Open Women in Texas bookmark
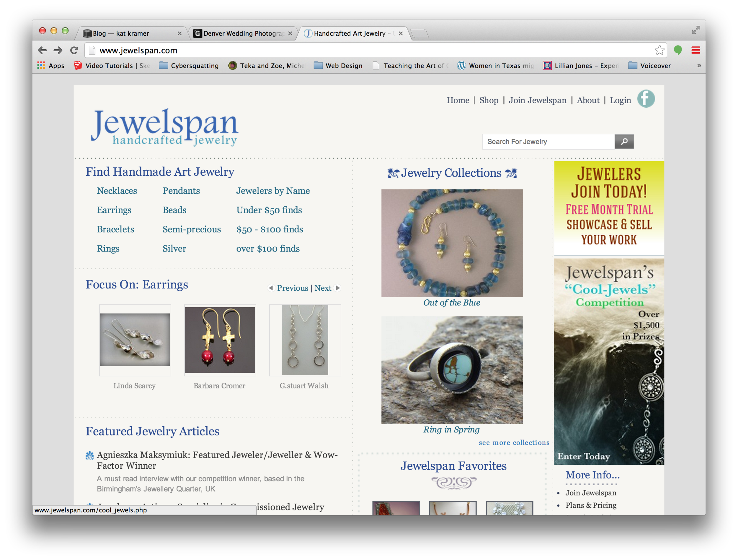738x560 pixels. click(x=495, y=66)
